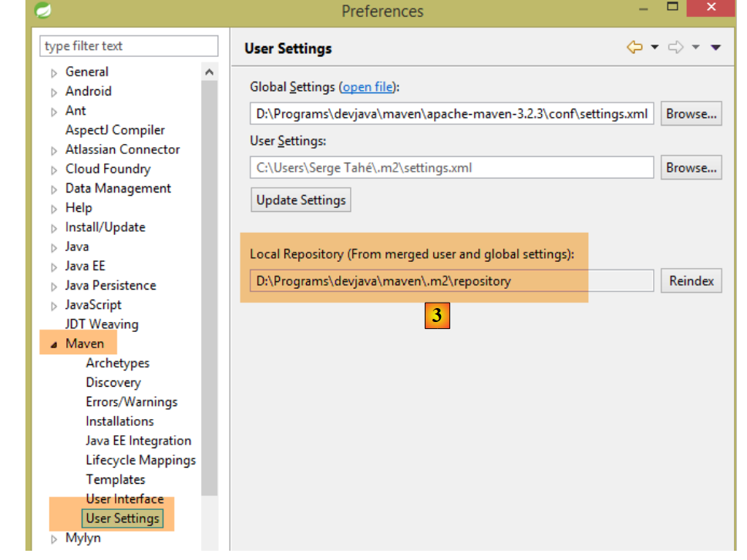Screen dimensions: 747x560
Task: Click the Spring leaf icon in title bar
Action: pyautogui.click(x=44, y=10)
